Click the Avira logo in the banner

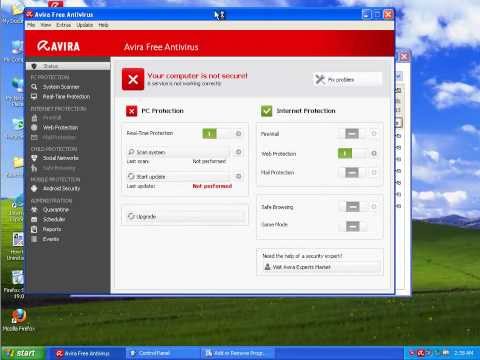tap(59, 46)
